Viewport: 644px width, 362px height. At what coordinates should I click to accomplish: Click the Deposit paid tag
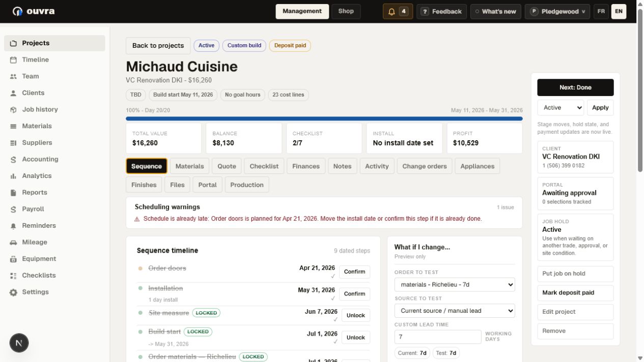coord(290,46)
